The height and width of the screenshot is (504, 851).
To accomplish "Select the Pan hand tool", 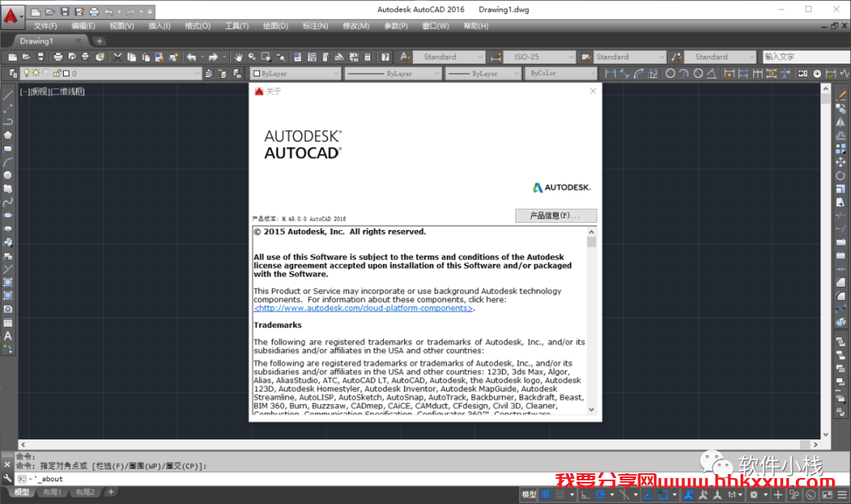I will [238, 57].
